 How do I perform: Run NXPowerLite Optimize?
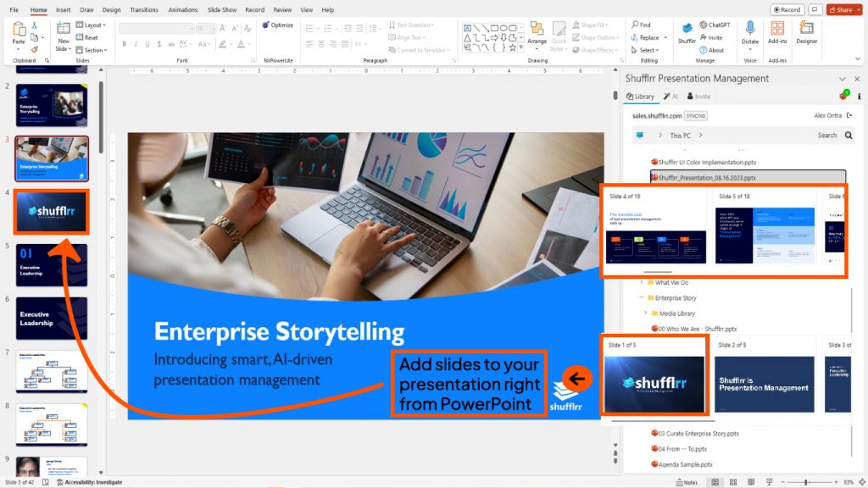pyautogui.click(x=277, y=25)
